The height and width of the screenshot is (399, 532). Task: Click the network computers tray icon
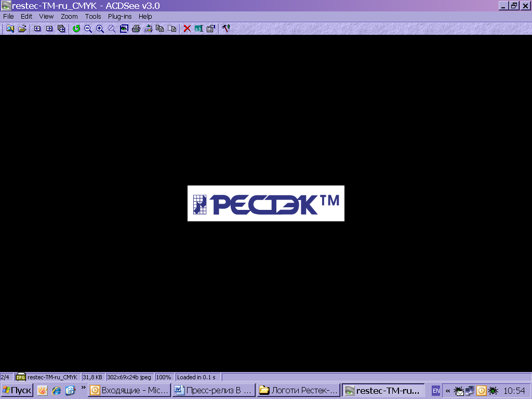point(470,391)
